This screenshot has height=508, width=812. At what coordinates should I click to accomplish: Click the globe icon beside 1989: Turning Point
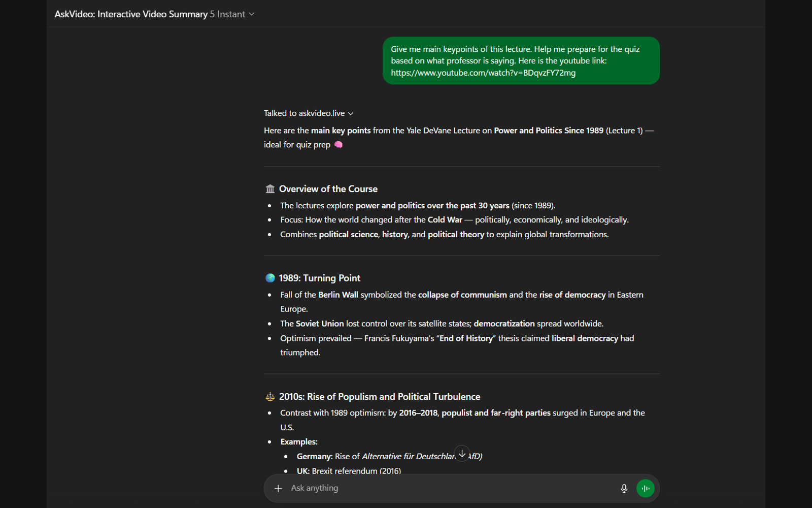[x=269, y=278]
